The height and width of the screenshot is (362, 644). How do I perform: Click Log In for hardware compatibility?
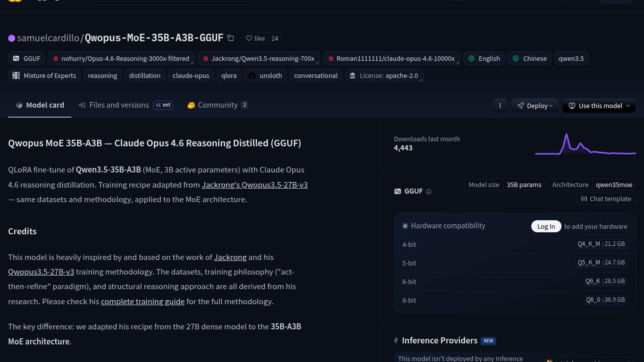(546, 227)
